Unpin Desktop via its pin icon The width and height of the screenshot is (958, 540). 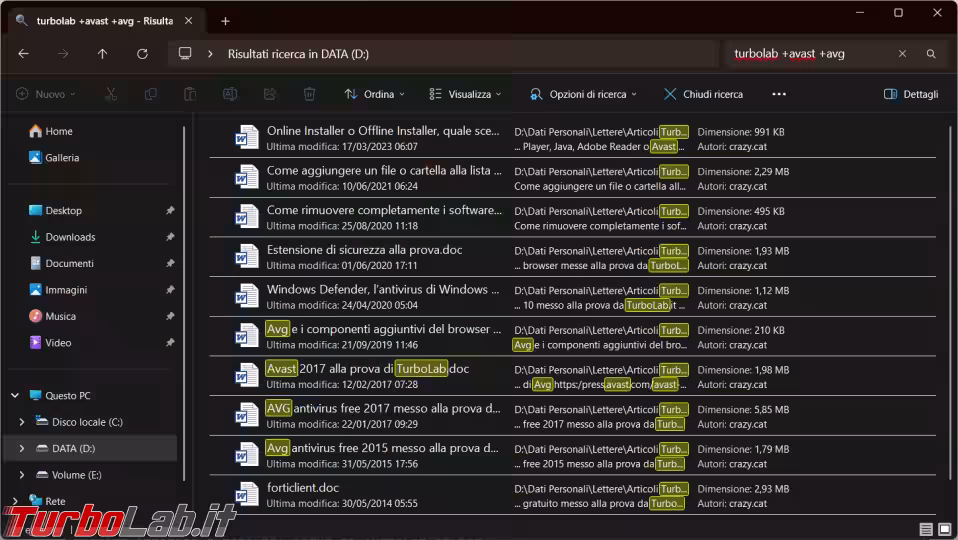(x=170, y=211)
